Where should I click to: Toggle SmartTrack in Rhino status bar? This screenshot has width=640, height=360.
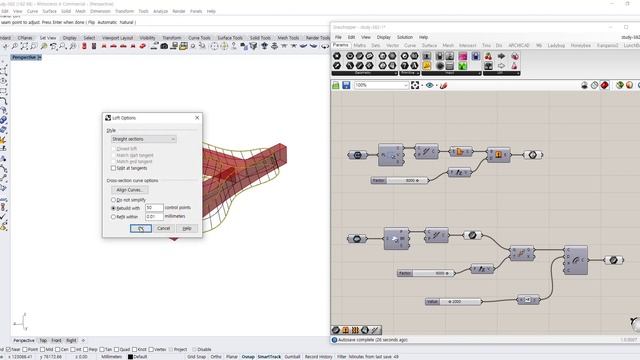(x=269, y=357)
